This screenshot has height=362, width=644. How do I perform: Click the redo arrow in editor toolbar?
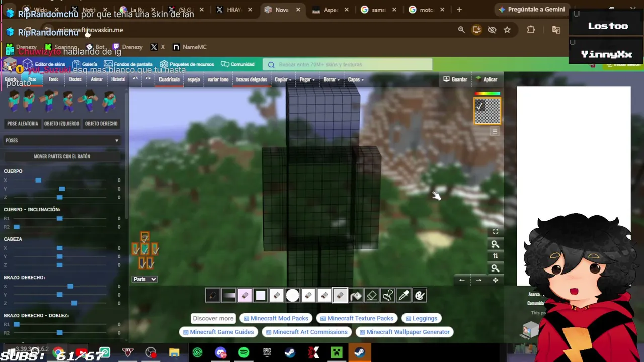coord(148,79)
